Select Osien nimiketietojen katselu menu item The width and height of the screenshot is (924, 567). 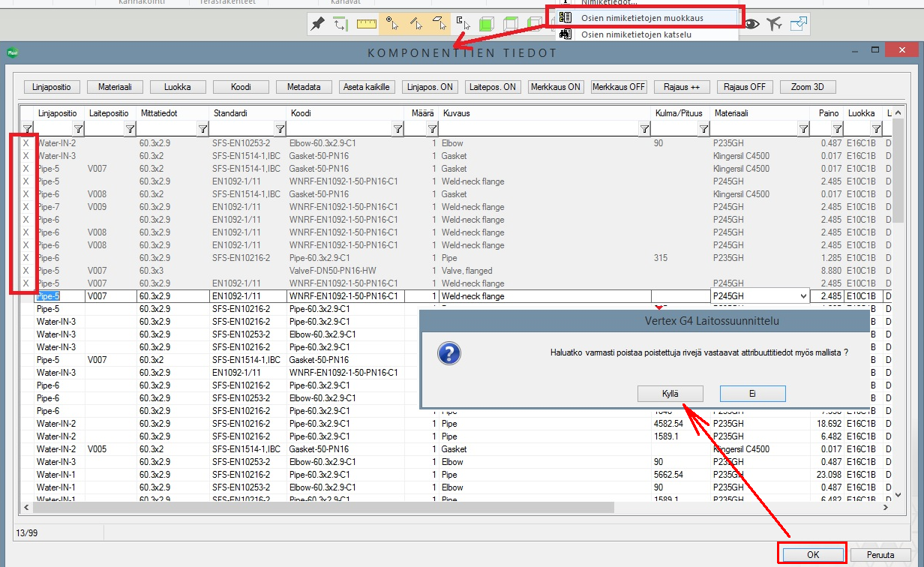coord(636,34)
